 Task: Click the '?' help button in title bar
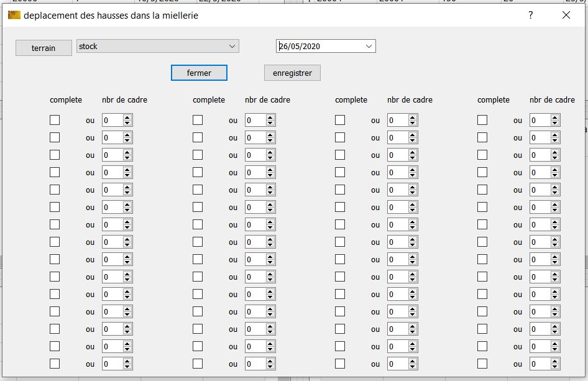tap(530, 16)
